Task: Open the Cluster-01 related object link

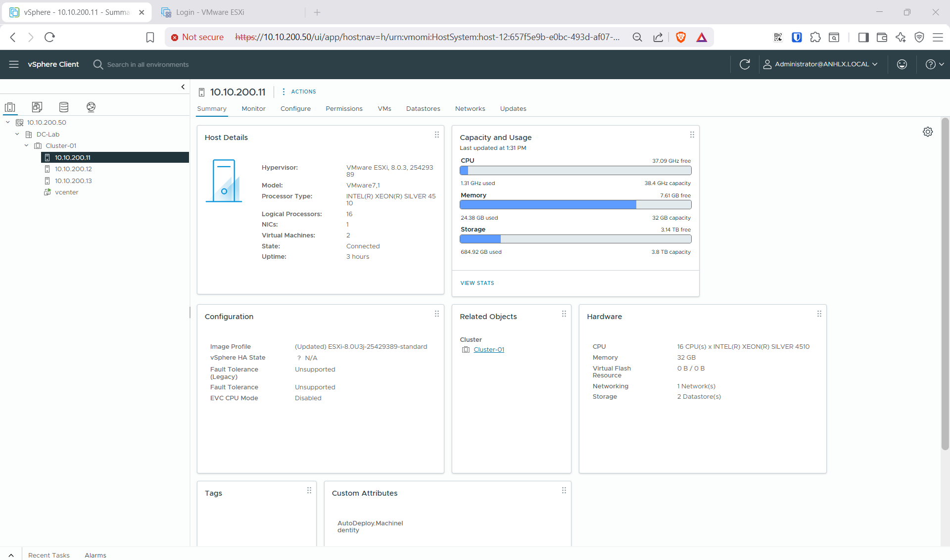Action: pyautogui.click(x=489, y=350)
